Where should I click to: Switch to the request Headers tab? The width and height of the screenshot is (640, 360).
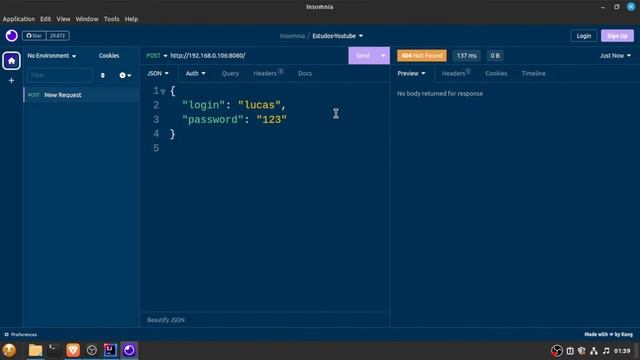point(268,73)
